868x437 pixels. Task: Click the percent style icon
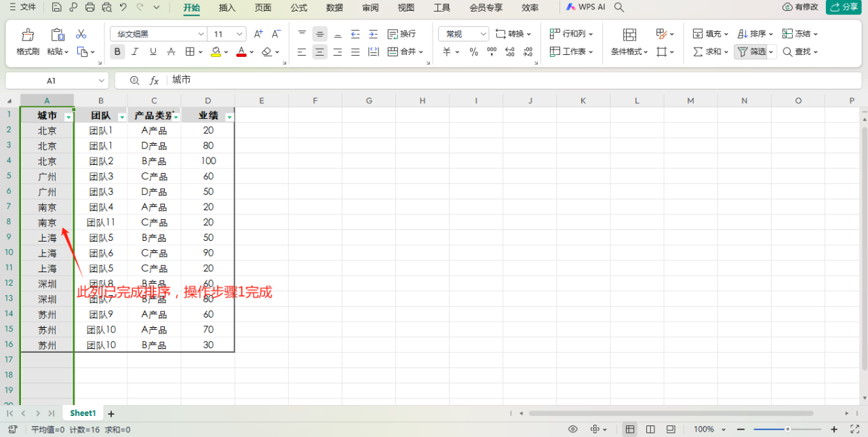473,52
